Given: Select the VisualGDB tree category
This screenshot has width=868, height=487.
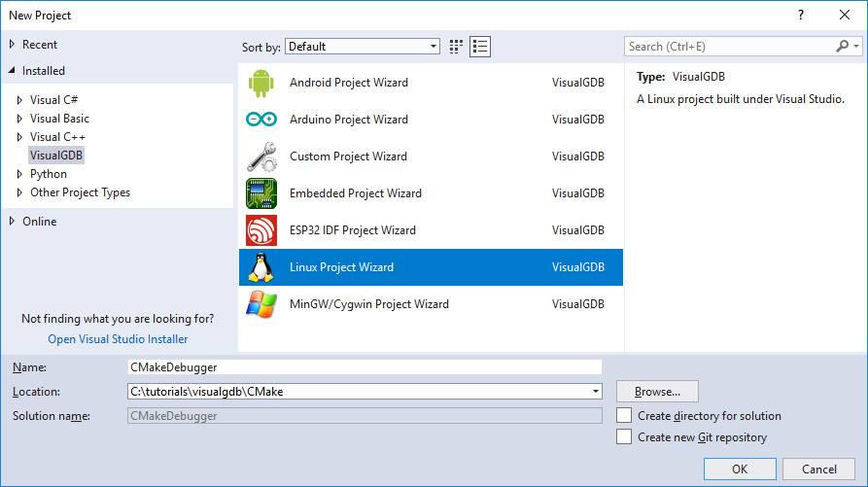Looking at the screenshot, I should tap(56, 155).
